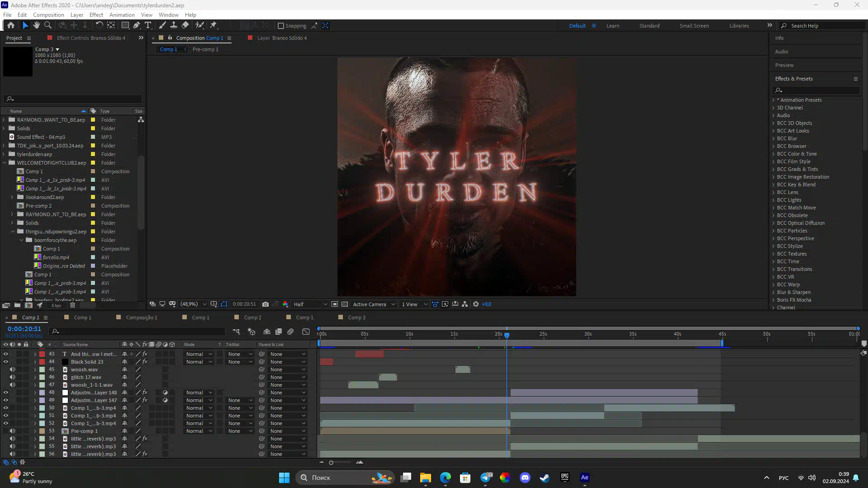This screenshot has height=488, width=868.
Task: Open the Active Camera dropdown
Action: pyautogui.click(x=374, y=304)
